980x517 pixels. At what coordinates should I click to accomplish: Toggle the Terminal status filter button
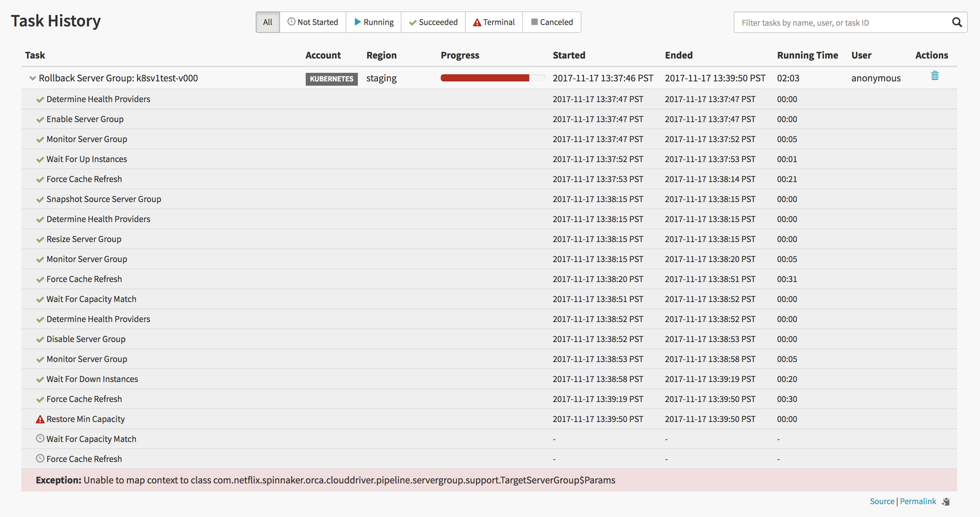[x=494, y=22]
